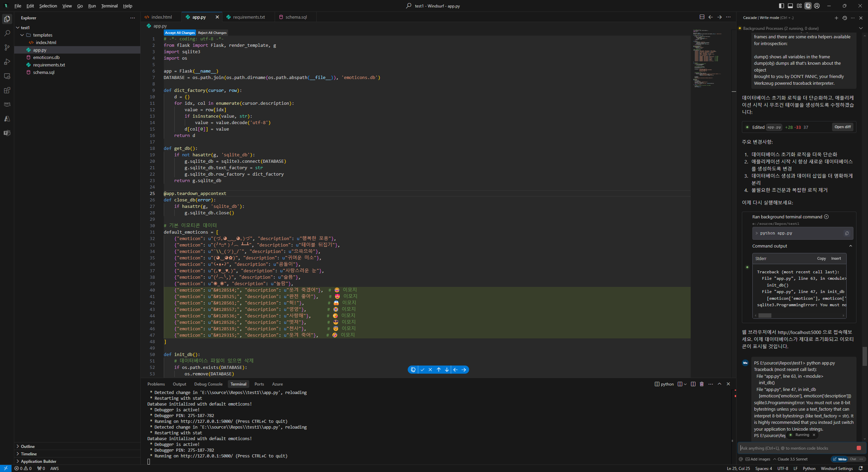Open the Run and Debug view
The width and height of the screenshot is (868, 472).
tap(7, 62)
